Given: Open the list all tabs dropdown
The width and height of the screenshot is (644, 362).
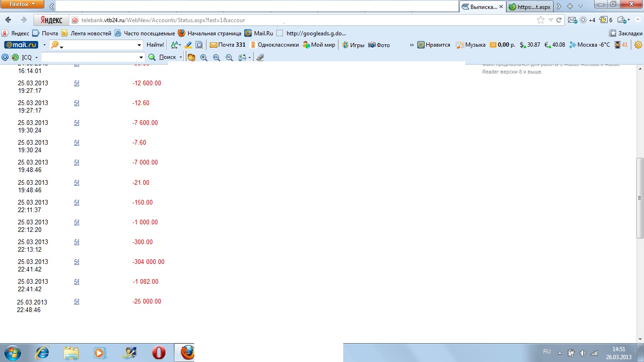Looking at the screenshot, I should click(x=580, y=7).
